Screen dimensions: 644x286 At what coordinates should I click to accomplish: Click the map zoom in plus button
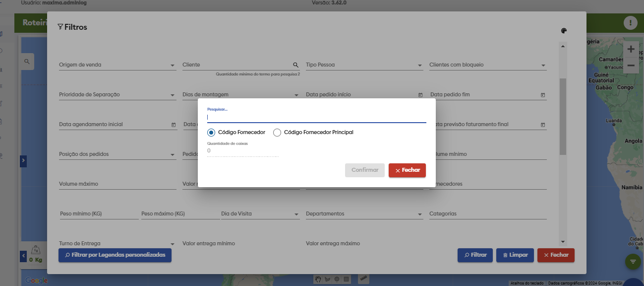631,49
